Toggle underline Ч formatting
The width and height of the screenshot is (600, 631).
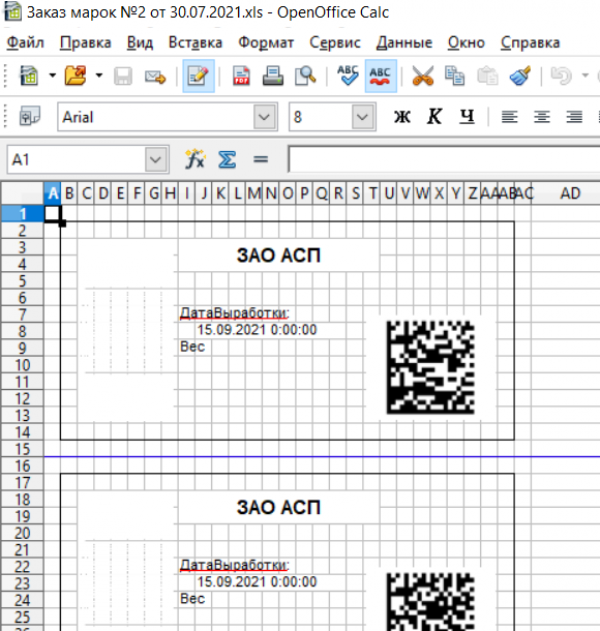pos(467,117)
